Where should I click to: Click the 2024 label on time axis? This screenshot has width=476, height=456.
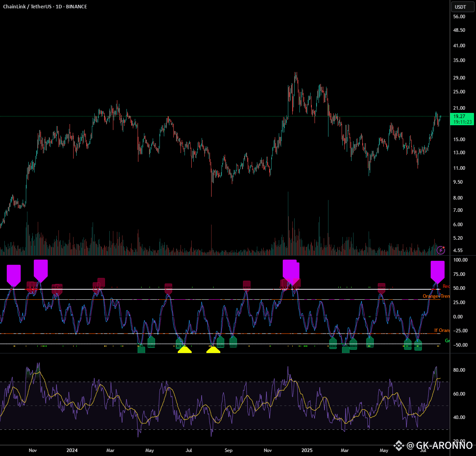click(x=72, y=450)
